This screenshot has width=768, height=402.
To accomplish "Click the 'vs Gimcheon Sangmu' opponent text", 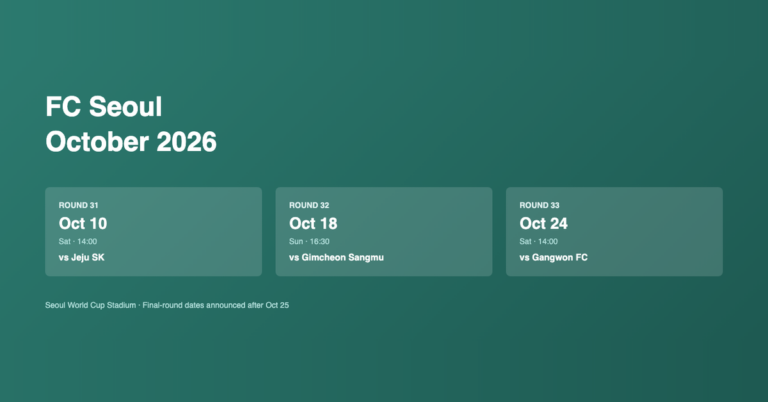I will point(336,257).
